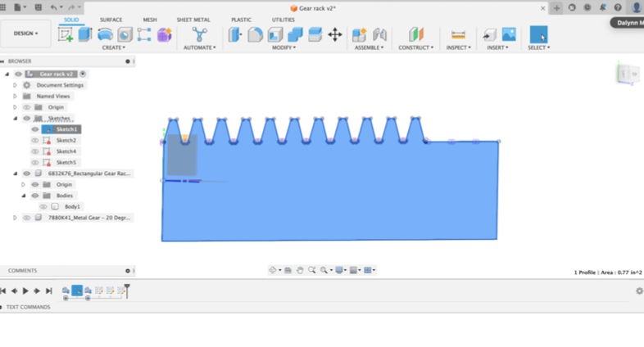Open the notifications bell icon
This screenshot has width=644, height=347.
(603, 7)
